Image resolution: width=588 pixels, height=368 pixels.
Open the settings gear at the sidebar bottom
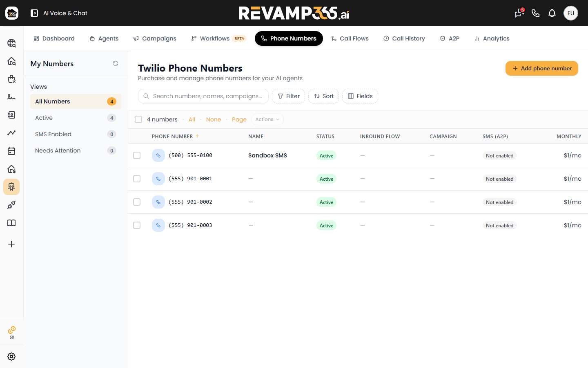pyautogui.click(x=11, y=357)
